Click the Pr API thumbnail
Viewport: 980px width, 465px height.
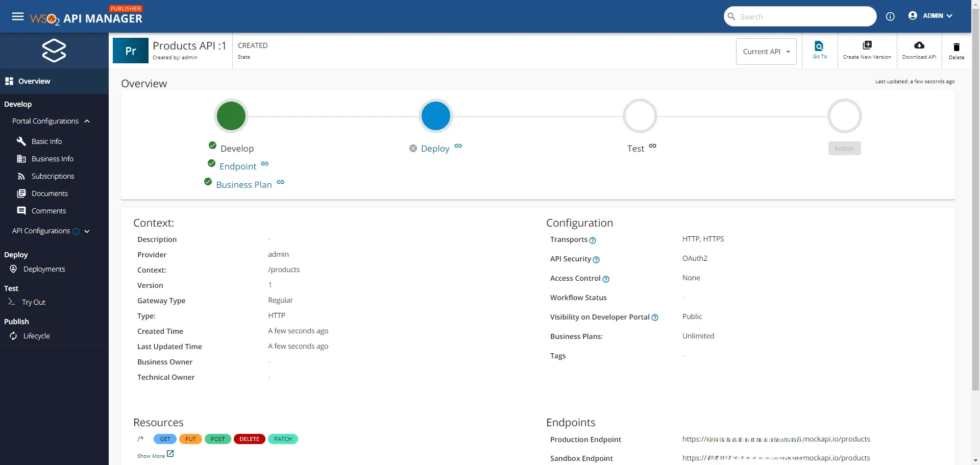[131, 51]
